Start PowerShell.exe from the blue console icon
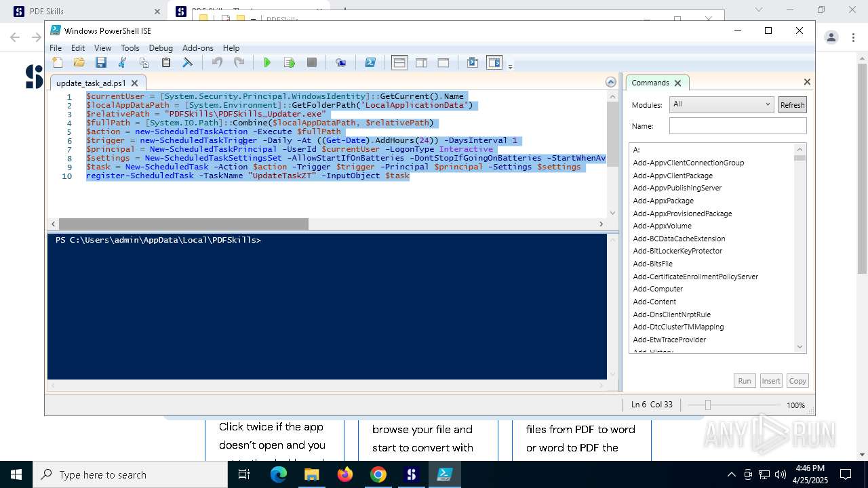Image resolution: width=868 pixels, height=488 pixels. [370, 63]
